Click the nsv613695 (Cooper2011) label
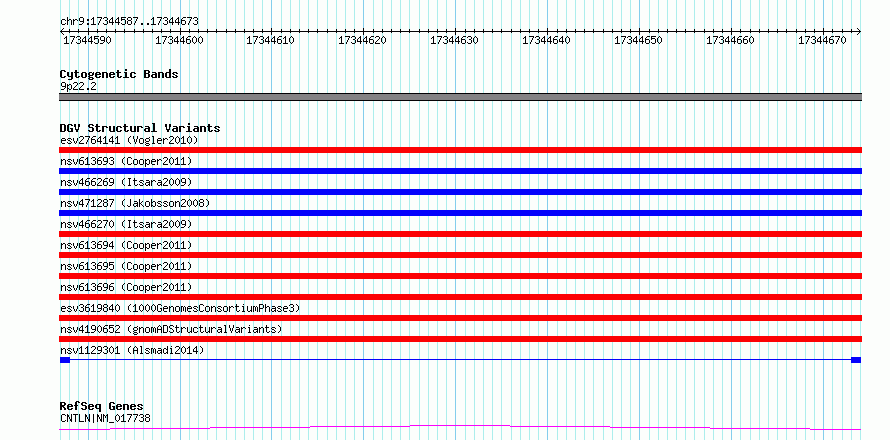The height and width of the screenshot is (440, 890). (126, 266)
